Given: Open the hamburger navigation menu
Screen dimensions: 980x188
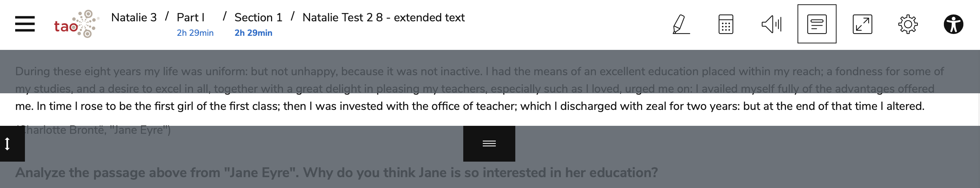Looking at the screenshot, I should (25, 24).
